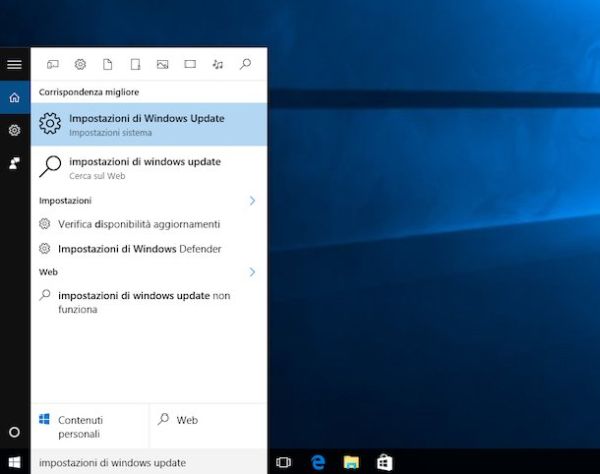The height and width of the screenshot is (474, 600).
Task: Filter results by Music icon
Action: click(218, 64)
